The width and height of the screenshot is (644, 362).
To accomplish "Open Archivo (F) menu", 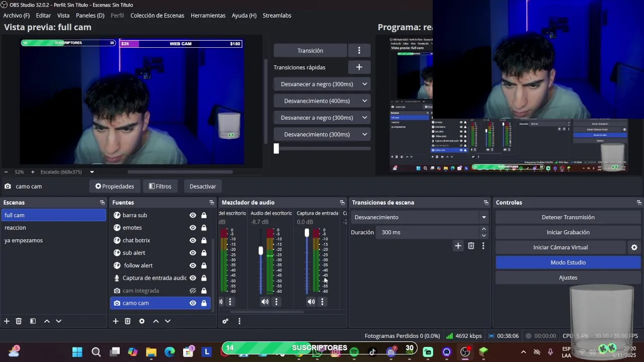I will tap(17, 16).
